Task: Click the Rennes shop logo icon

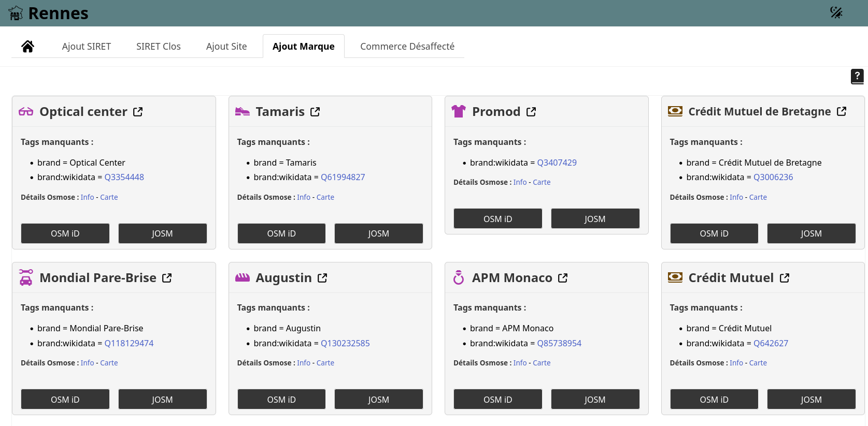Action: point(16,13)
